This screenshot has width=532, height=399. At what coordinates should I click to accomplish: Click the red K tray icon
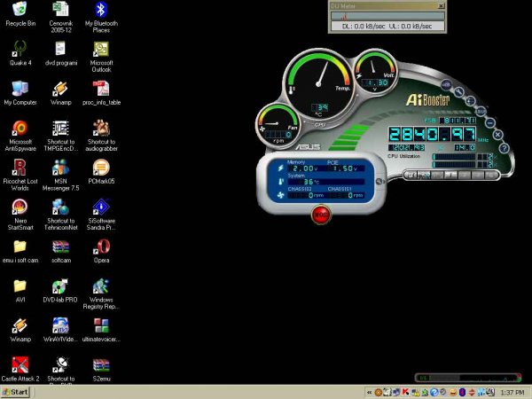pos(405,392)
